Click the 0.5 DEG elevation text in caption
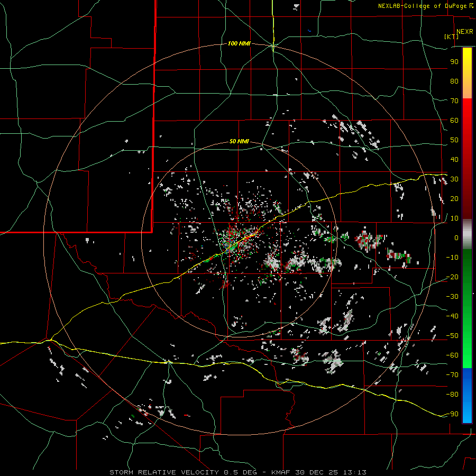This screenshot has height=476, width=476. pos(240,472)
